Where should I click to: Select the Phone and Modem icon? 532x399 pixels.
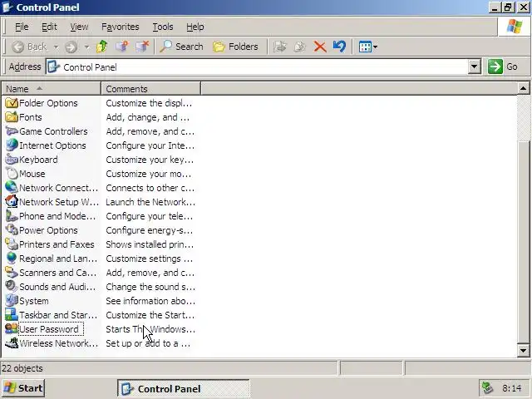[x=12, y=216]
